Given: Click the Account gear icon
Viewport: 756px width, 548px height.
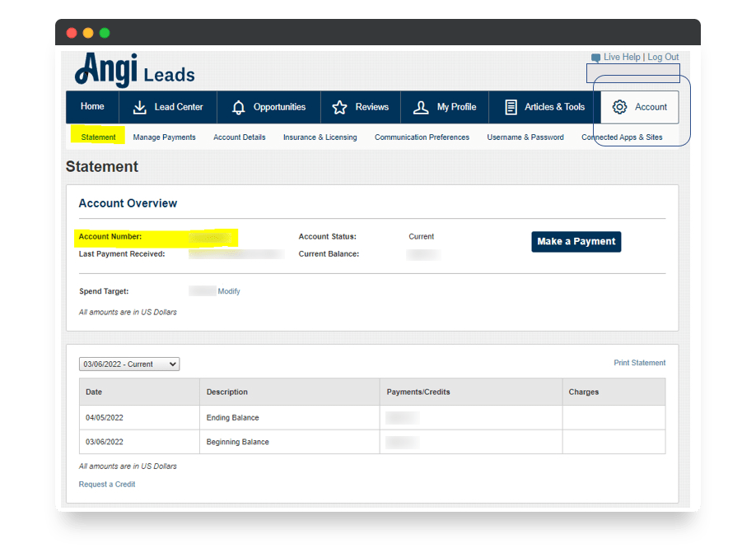Looking at the screenshot, I should pyautogui.click(x=620, y=106).
